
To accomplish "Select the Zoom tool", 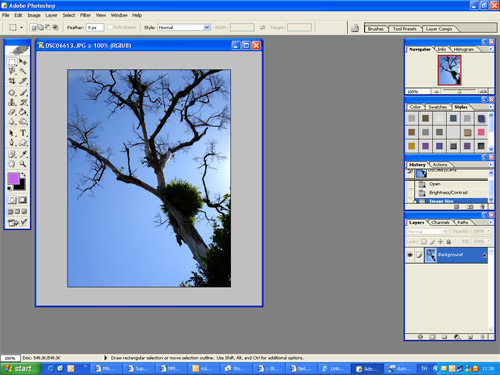I will point(23,164).
